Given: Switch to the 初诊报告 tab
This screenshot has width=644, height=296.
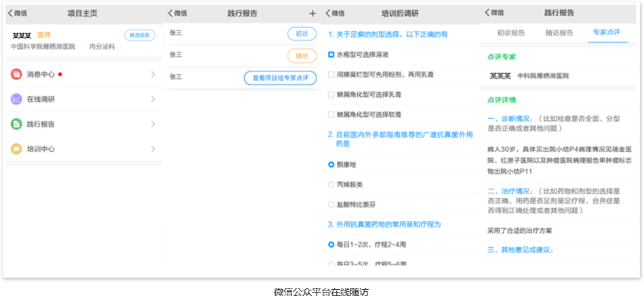Looking at the screenshot, I should tap(510, 33).
